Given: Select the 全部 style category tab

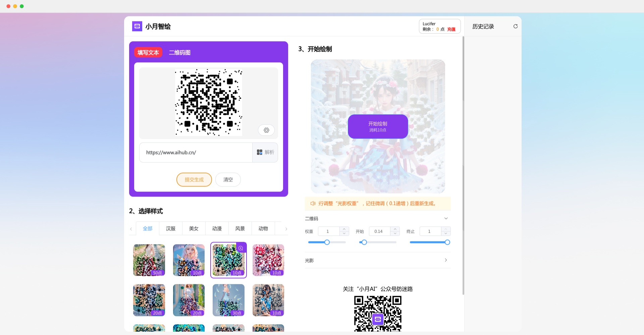Looking at the screenshot, I should (148, 228).
